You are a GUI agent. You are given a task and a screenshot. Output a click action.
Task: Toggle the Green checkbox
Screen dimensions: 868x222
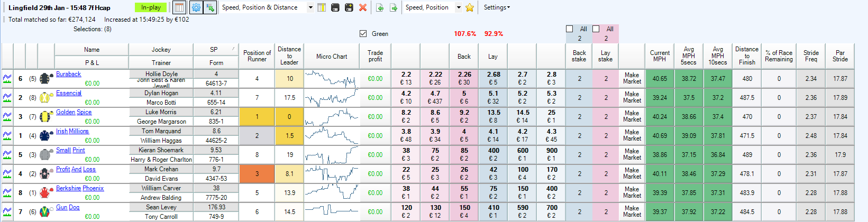click(363, 33)
